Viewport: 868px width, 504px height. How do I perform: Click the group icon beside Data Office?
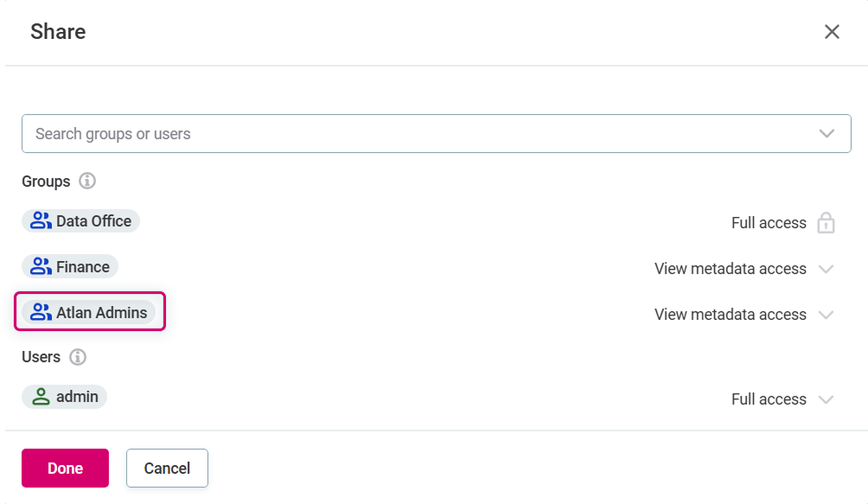[40, 220]
